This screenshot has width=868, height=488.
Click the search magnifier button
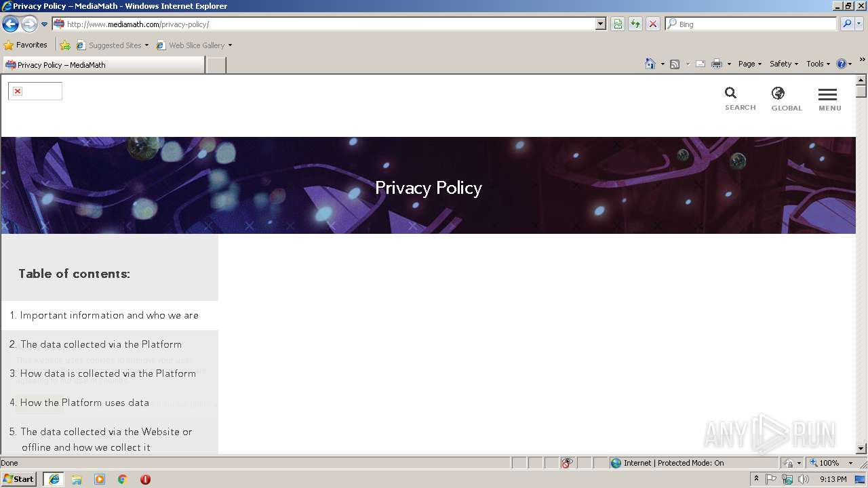tap(846, 24)
